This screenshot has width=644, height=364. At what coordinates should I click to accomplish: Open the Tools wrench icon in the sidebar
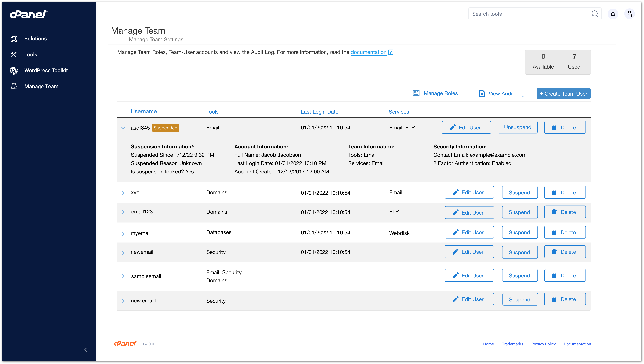click(14, 55)
